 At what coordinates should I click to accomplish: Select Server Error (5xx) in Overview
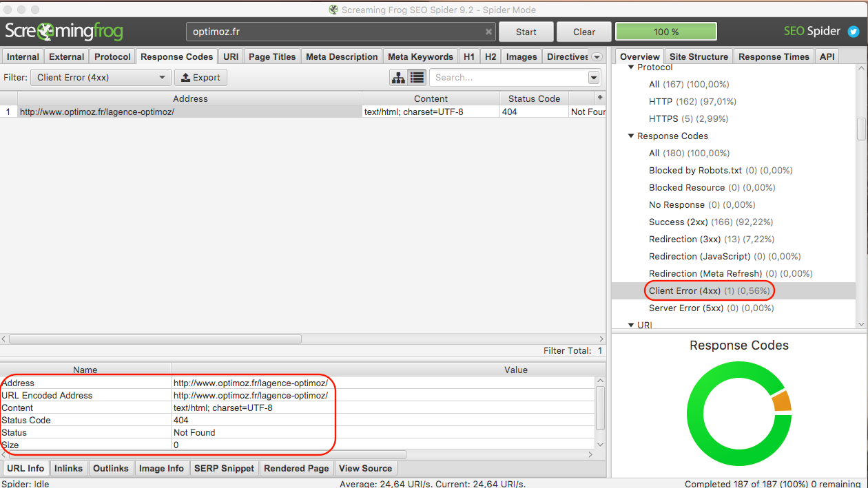click(x=712, y=308)
